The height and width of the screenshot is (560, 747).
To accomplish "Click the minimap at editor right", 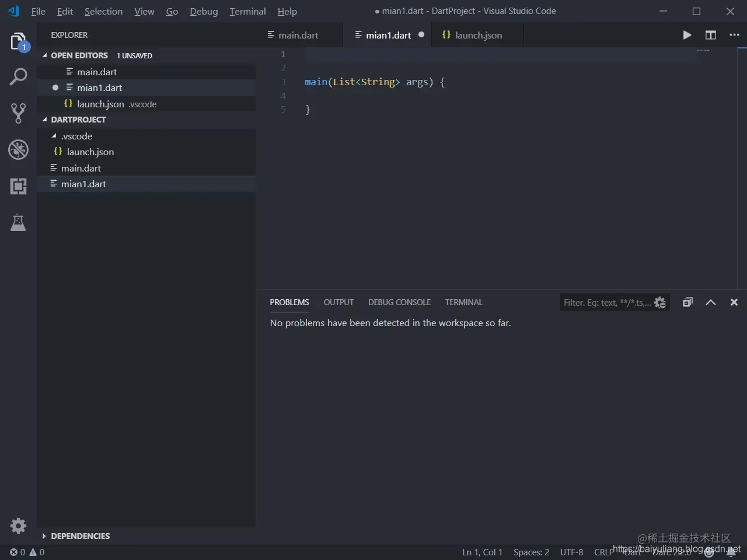I will coord(704,50).
